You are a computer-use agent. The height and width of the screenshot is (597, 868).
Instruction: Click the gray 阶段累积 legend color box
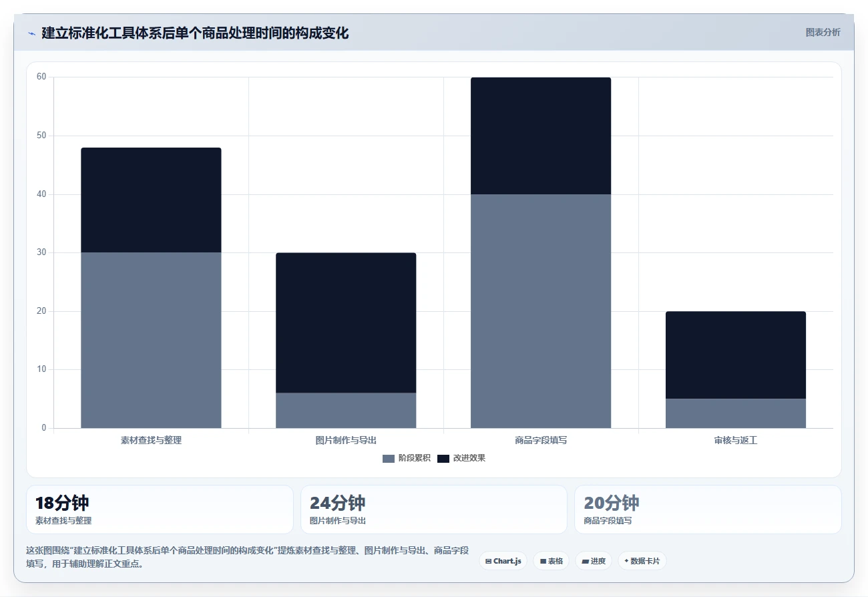tap(389, 458)
